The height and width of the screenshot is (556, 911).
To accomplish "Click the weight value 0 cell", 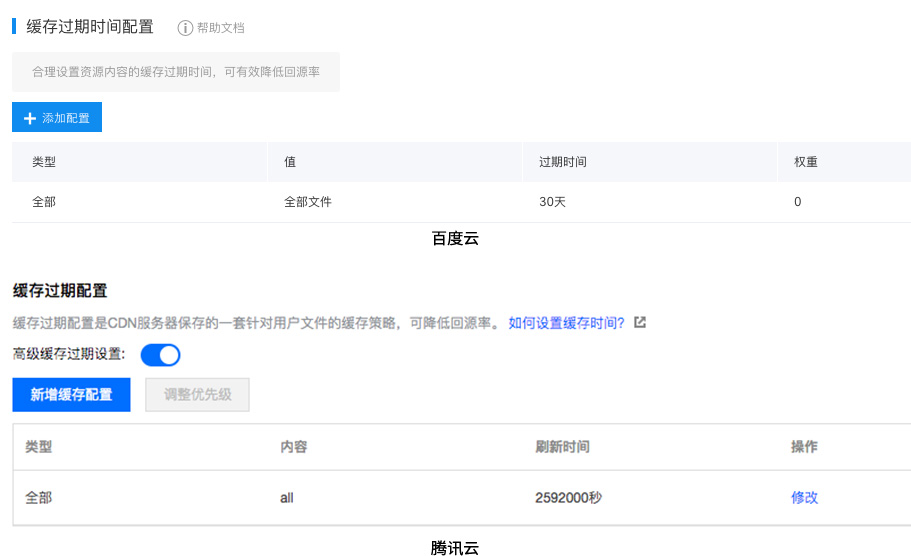I will coord(798,202).
